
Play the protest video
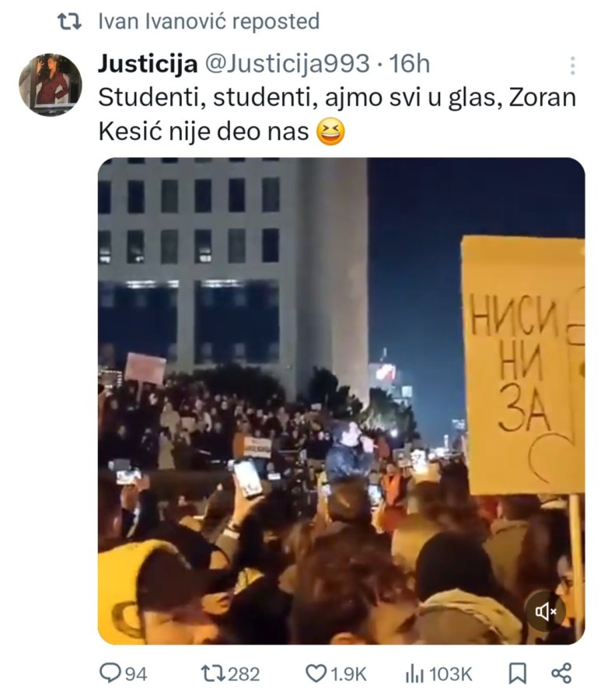pyautogui.click(x=341, y=401)
